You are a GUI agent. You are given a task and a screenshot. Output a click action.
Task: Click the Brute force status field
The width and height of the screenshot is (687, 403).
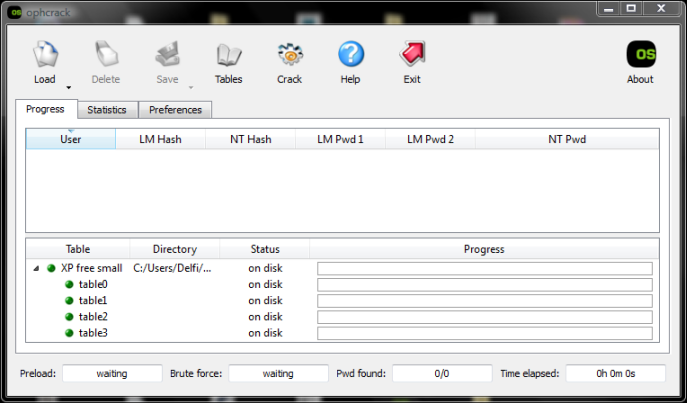pyautogui.click(x=278, y=374)
